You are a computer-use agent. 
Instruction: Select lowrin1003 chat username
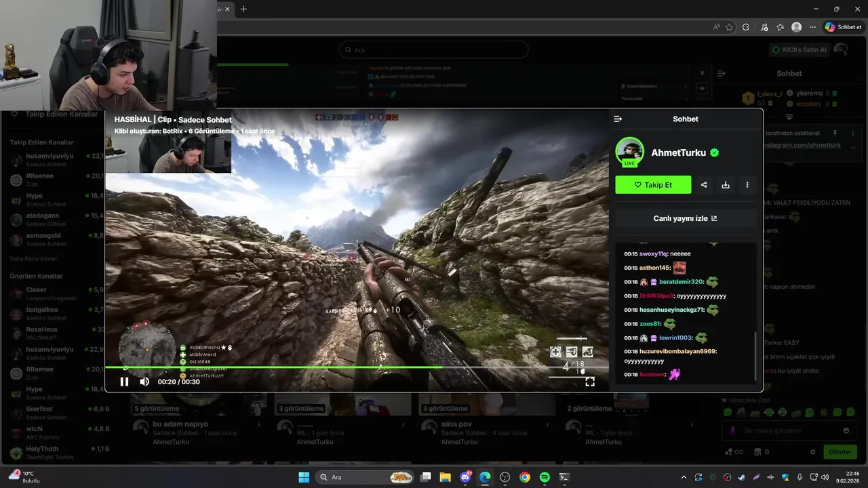[675, 338]
